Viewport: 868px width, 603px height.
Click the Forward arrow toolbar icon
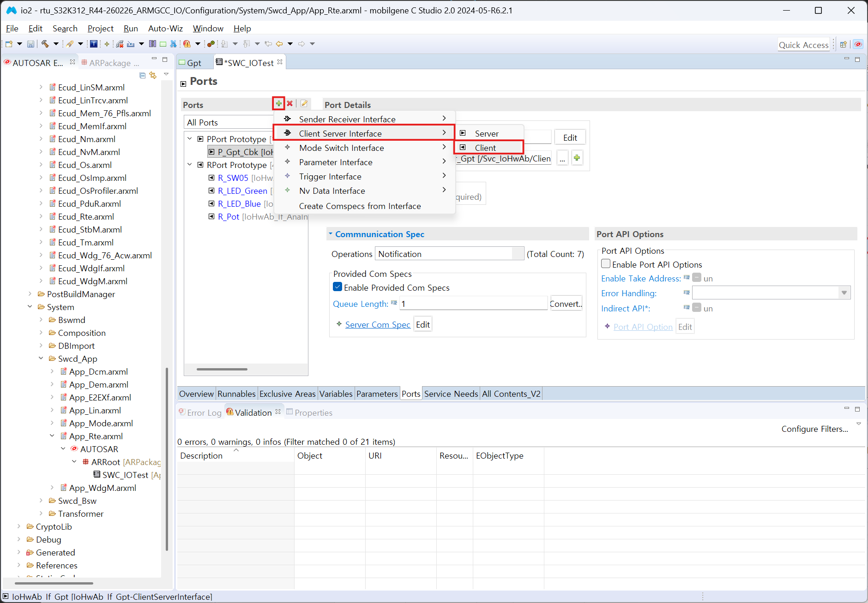(301, 44)
